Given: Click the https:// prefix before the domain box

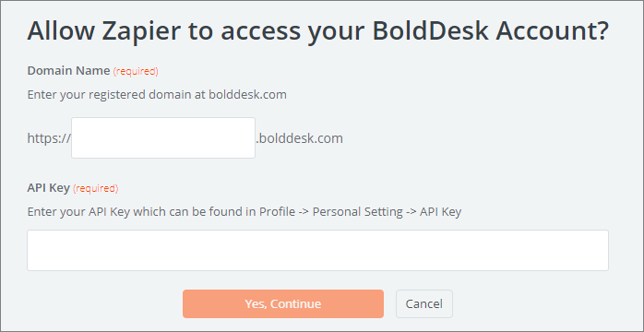Looking at the screenshot, I should 49,138.
